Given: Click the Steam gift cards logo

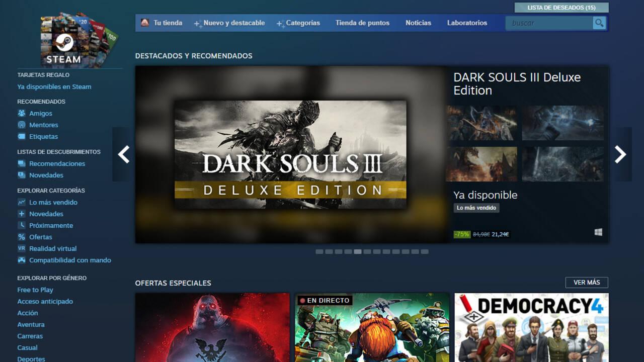Looking at the screenshot, I should click(x=79, y=40).
